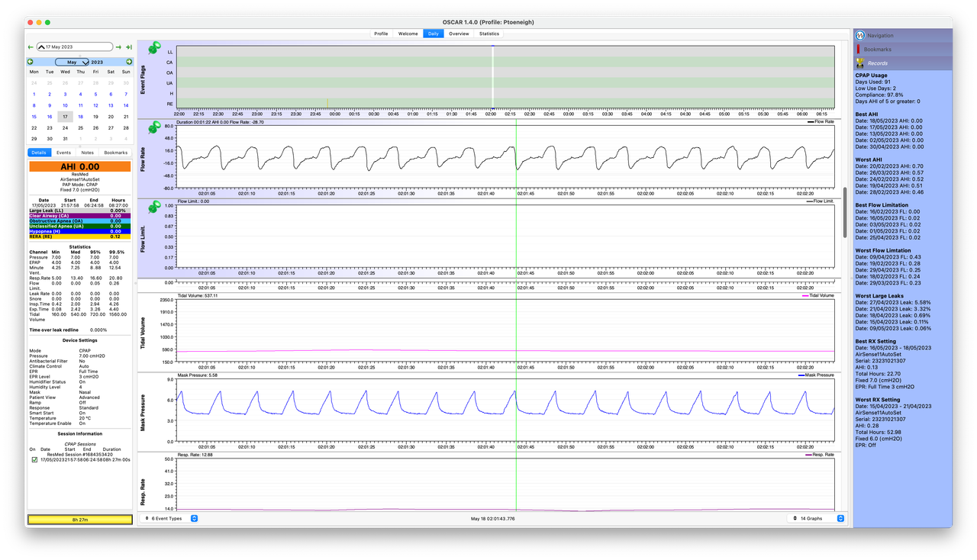Select 18 in the May calendar
This screenshot has height=560, width=977.
click(80, 117)
